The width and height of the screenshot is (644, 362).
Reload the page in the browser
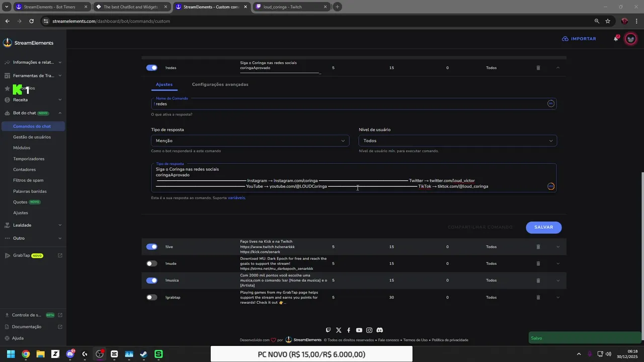[31, 21]
